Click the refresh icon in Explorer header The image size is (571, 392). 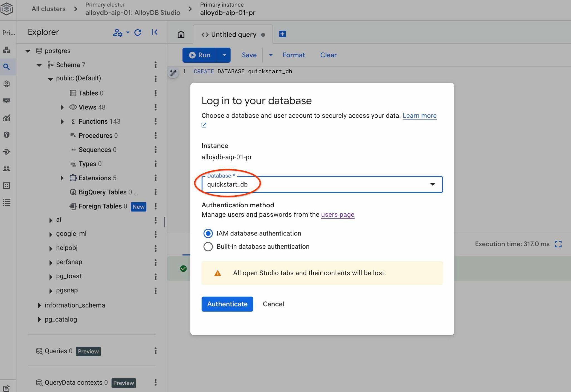[x=138, y=33]
